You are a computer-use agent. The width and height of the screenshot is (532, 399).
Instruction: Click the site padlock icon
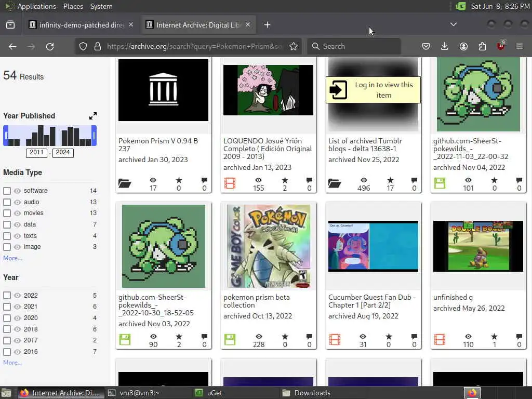(98, 46)
